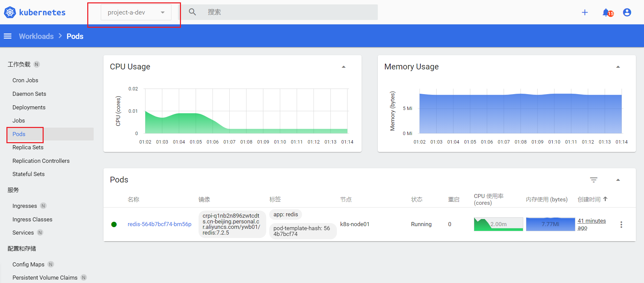Click the Kubernetes logo icon
Image resolution: width=644 pixels, height=283 pixels.
tap(10, 13)
